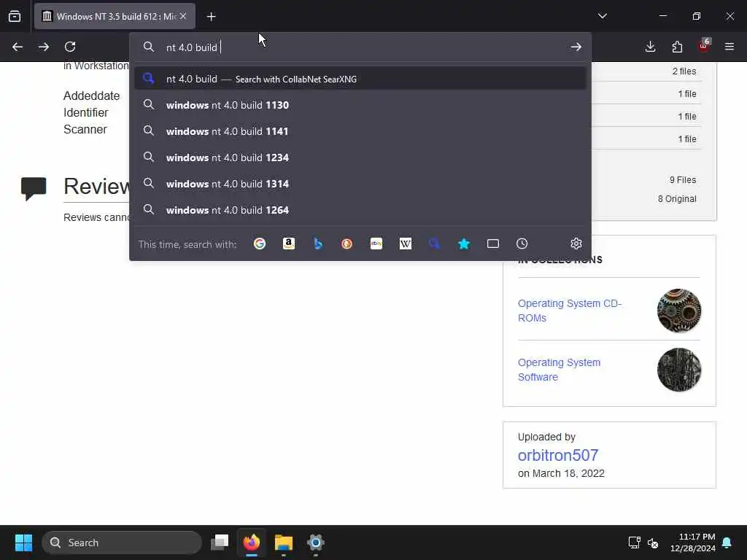Open Operating System CD-ROMs collection link
The height and width of the screenshot is (560, 747).
click(x=569, y=311)
